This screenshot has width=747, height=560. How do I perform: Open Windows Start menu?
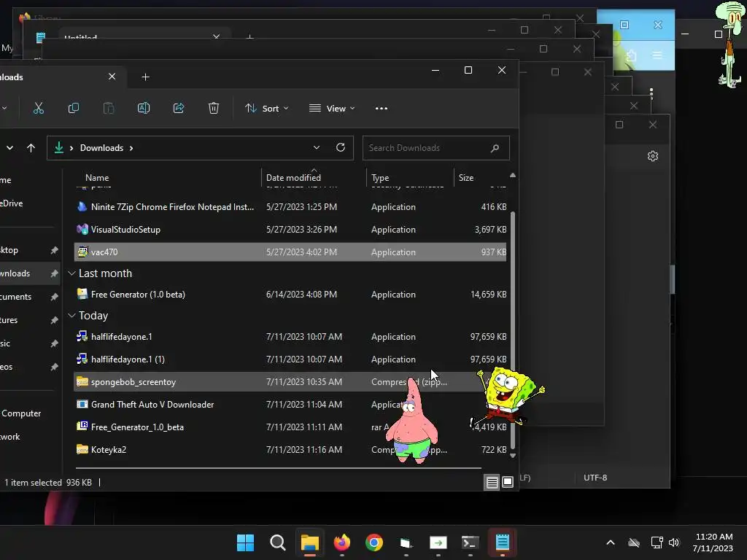point(245,542)
